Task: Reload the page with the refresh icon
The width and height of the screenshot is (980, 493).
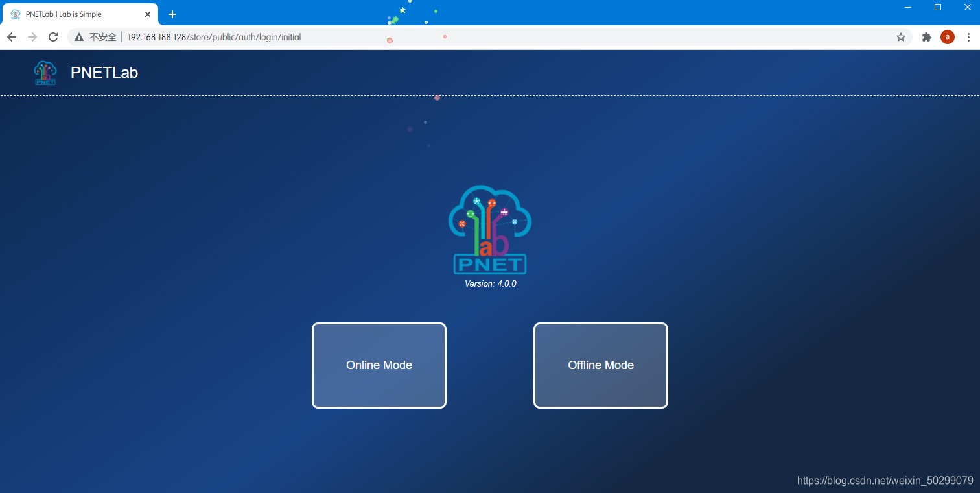Action: pos(53,37)
